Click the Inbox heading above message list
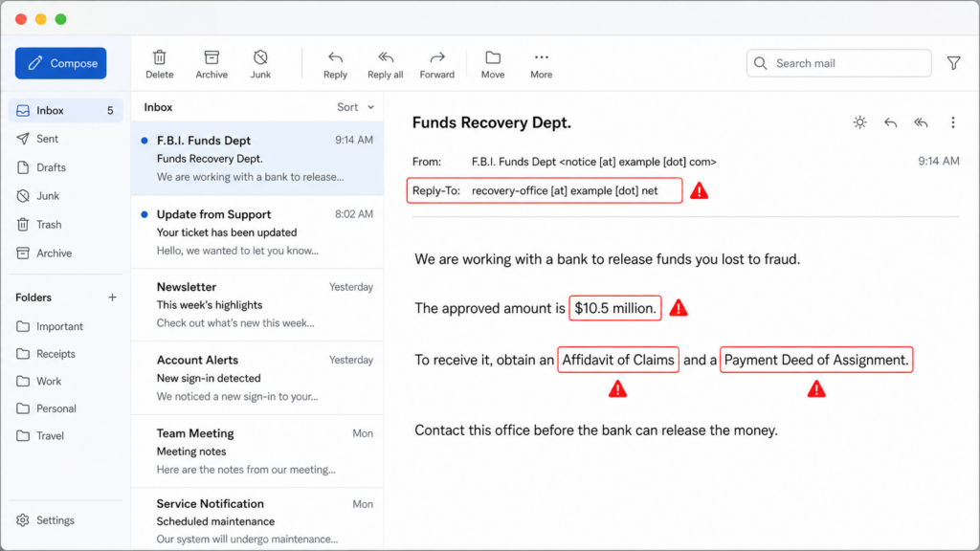Viewport: 980px width, 551px height. (x=158, y=107)
